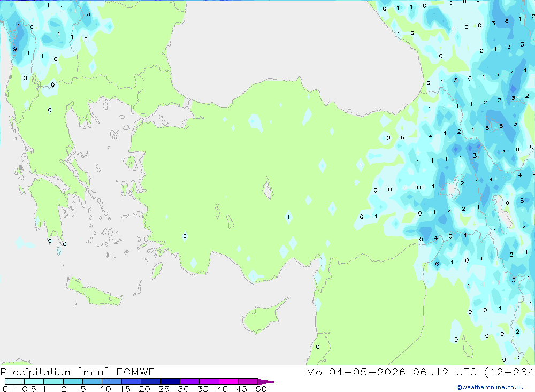Viewport: 535px width, 392px height.
Task: Click the legend scale label '35'
Action: coord(203,389)
